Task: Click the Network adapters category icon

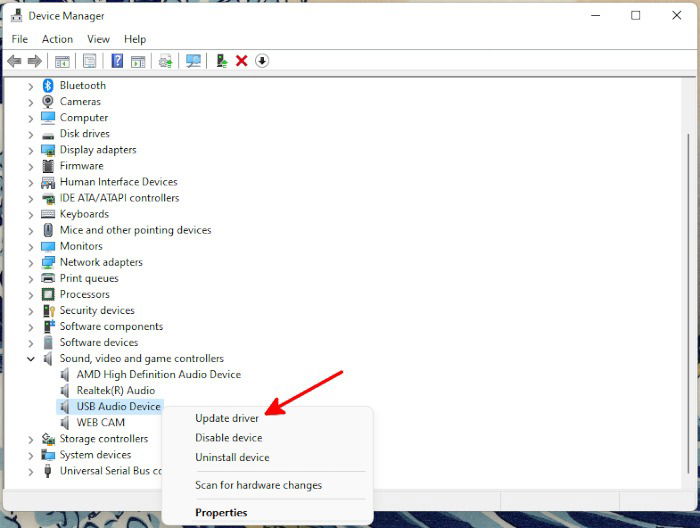Action: pyautogui.click(x=48, y=262)
